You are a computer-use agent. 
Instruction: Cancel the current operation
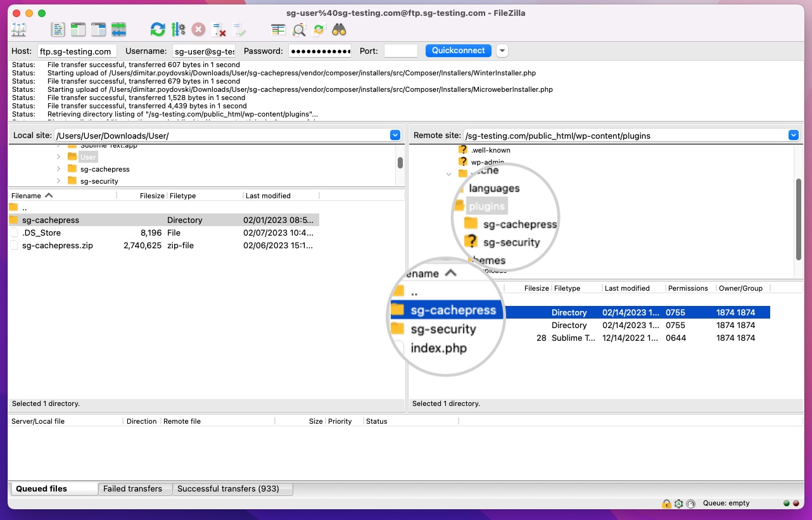click(x=198, y=29)
